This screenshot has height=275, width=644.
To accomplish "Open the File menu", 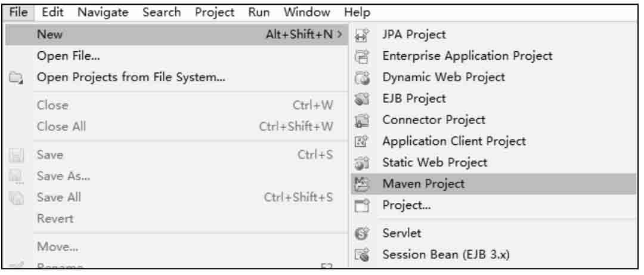I will (18, 13).
